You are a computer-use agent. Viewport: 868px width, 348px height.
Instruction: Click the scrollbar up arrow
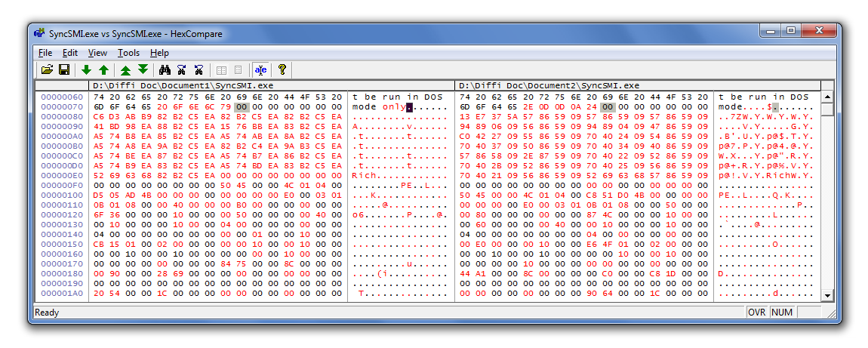(x=827, y=97)
